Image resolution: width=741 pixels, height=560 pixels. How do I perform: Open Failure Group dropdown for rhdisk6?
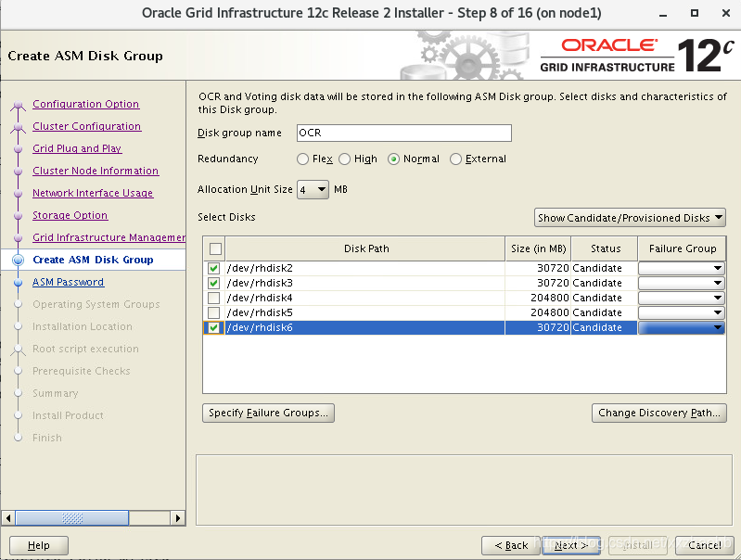coord(682,327)
